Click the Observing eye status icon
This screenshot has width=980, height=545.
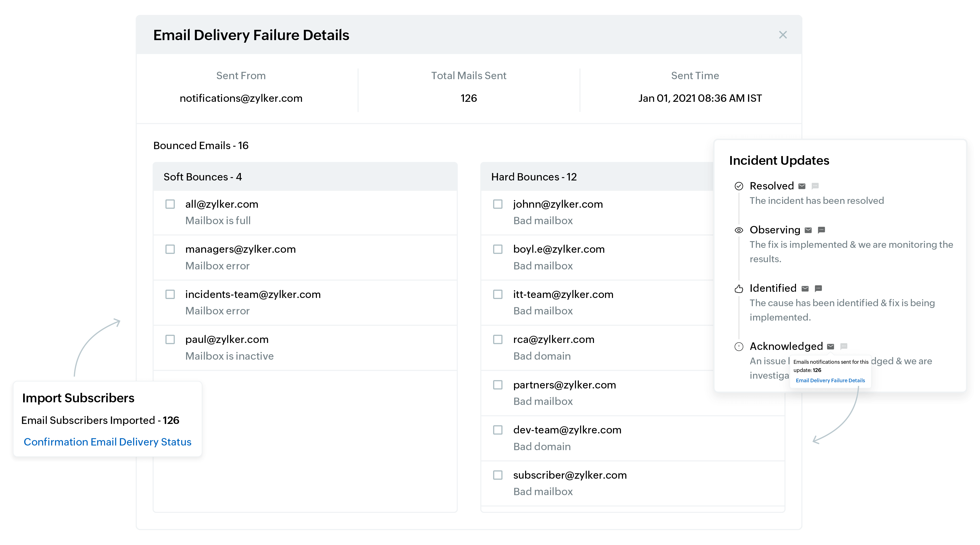coord(739,230)
